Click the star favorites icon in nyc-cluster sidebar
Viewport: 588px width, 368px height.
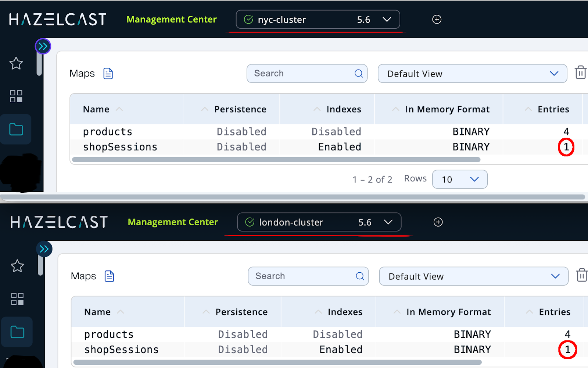tap(16, 63)
